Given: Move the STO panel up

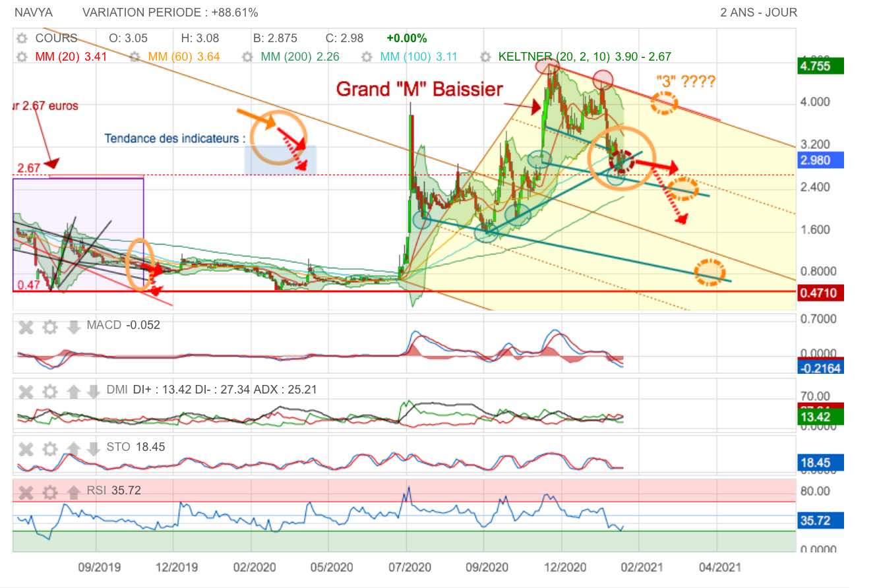Looking at the screenshot, I should coord(74,448).
